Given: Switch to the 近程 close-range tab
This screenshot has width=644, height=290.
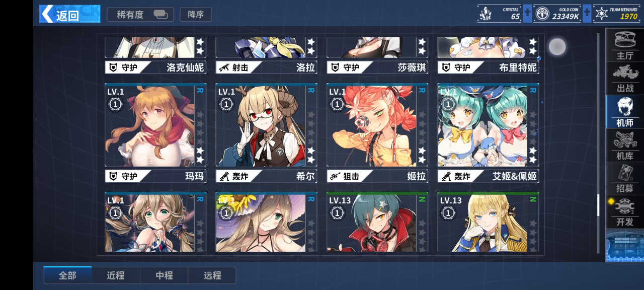Looking at the screenshot, I should [115, 275].
